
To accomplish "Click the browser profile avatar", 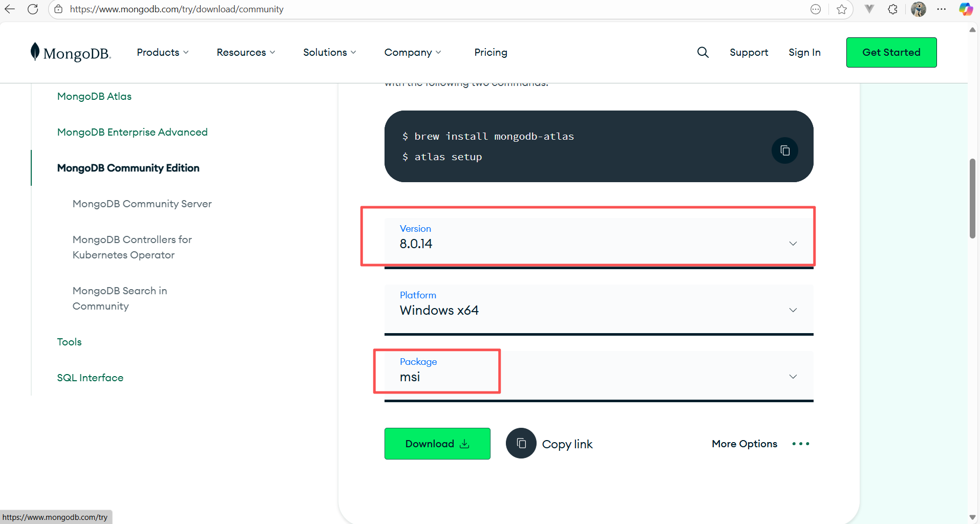I will click(x=919, y=9).
